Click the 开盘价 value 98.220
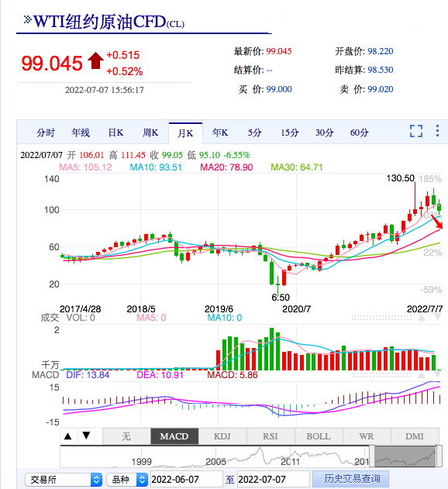The width and height of the screenshot is (448, 489). pyautogui.click(x=381, y=51)
